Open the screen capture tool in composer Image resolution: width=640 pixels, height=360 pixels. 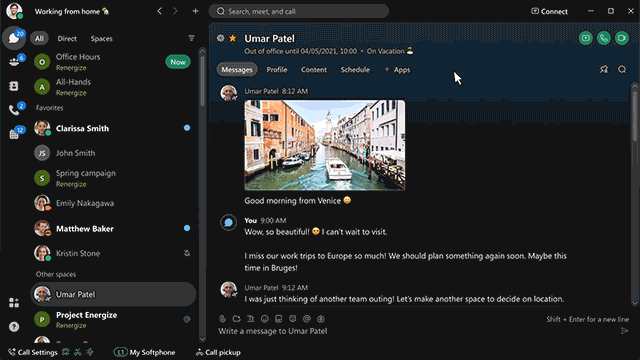(x=236, y=319)
